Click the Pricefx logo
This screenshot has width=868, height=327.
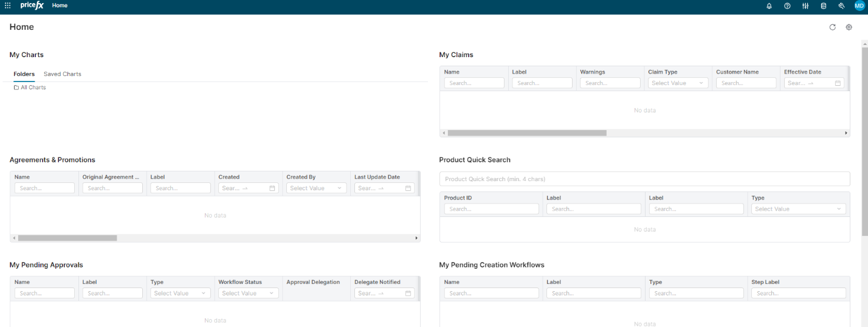pyautogui.click(x=32, y=5)
